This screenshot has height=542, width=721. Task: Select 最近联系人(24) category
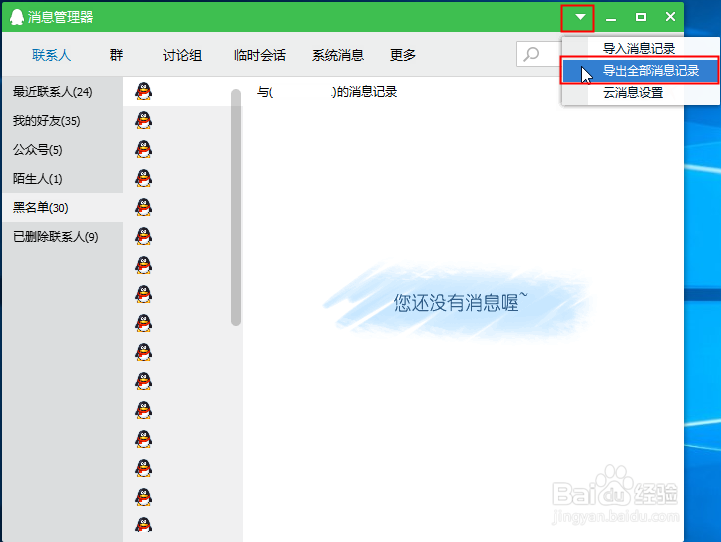point(63,91)
